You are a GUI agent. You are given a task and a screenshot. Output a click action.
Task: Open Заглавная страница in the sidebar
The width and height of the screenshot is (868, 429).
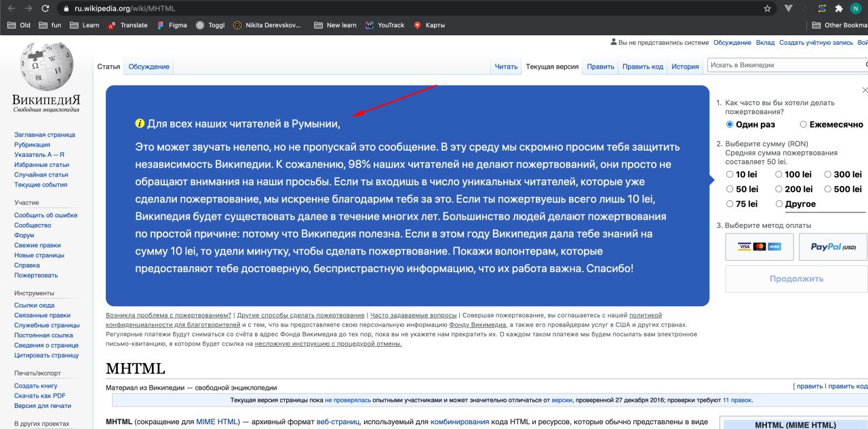tap(45, 134)
